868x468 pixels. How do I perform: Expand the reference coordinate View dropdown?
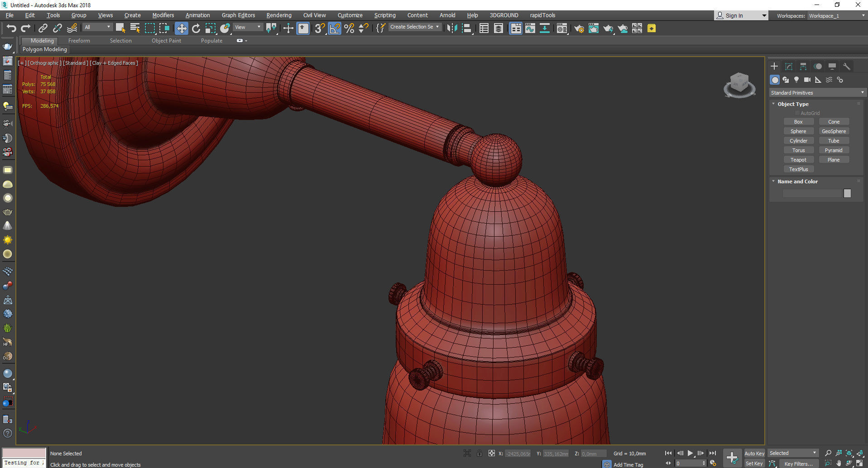point(248,27)
